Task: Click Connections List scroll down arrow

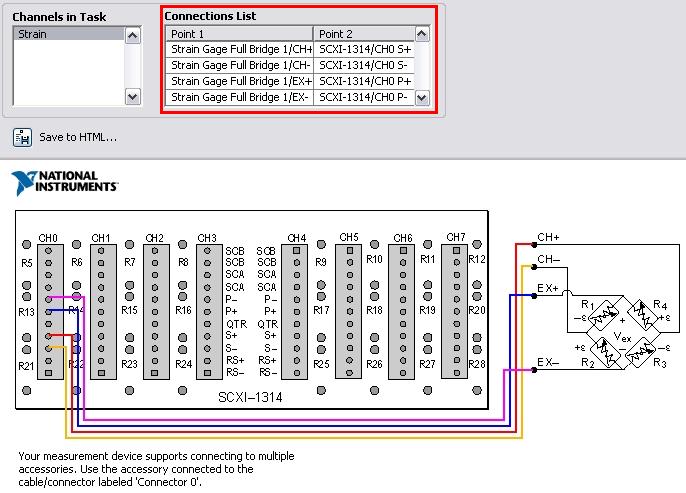Action: [x=422, y=98]
